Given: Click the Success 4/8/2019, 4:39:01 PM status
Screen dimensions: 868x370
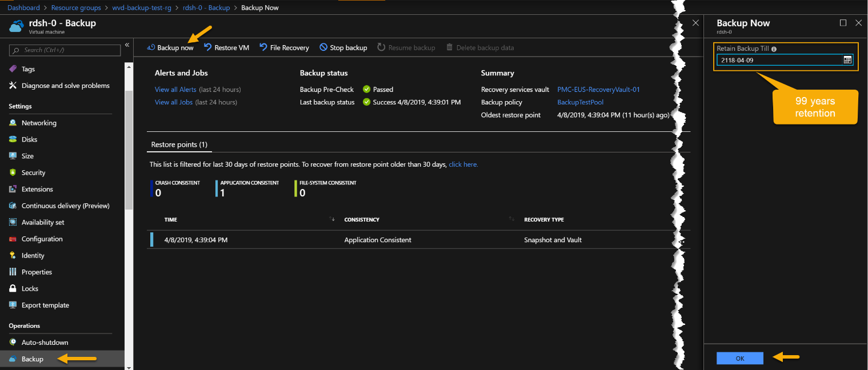Looking at the screenshot, I should click(411, 102).
